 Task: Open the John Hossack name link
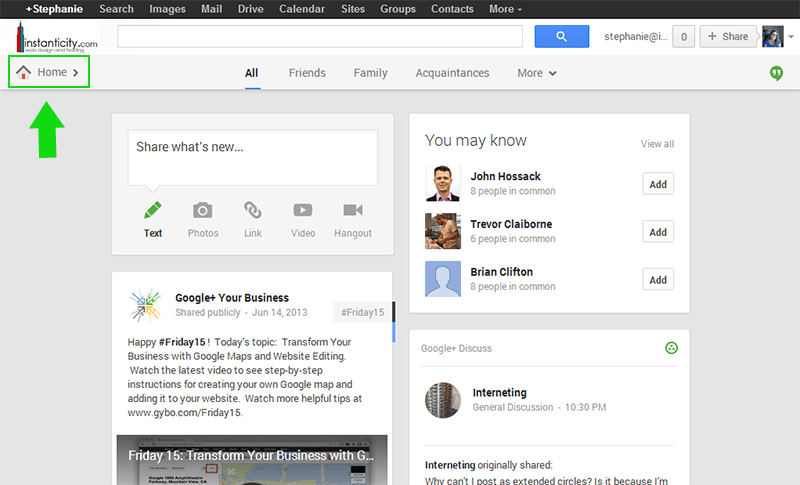[505, 176]
